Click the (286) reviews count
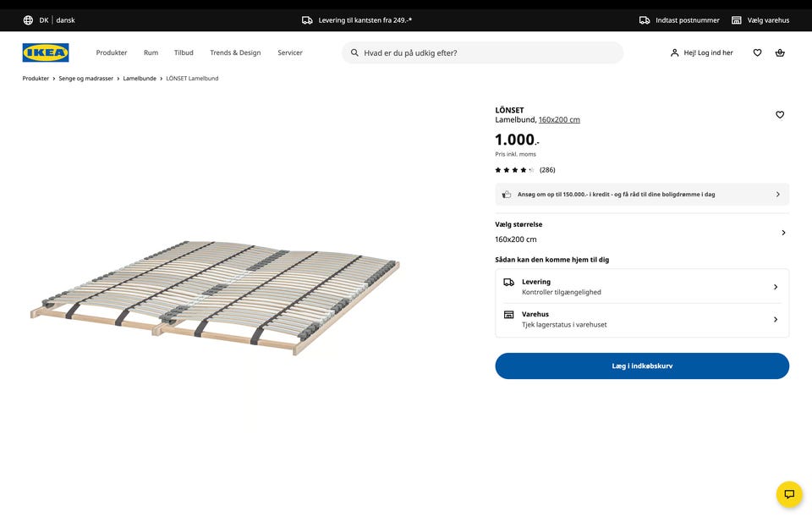Image resolution: width=812 pixels, height=517 pixels. click(x=547, y=170)
